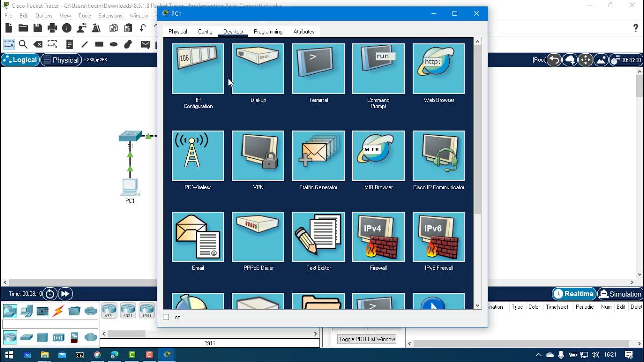The height and width of the screenshot is (362, 644).
Task: Switch to the Programming tab in PC1
Action: pyautogui.click(x=268, y=32)
